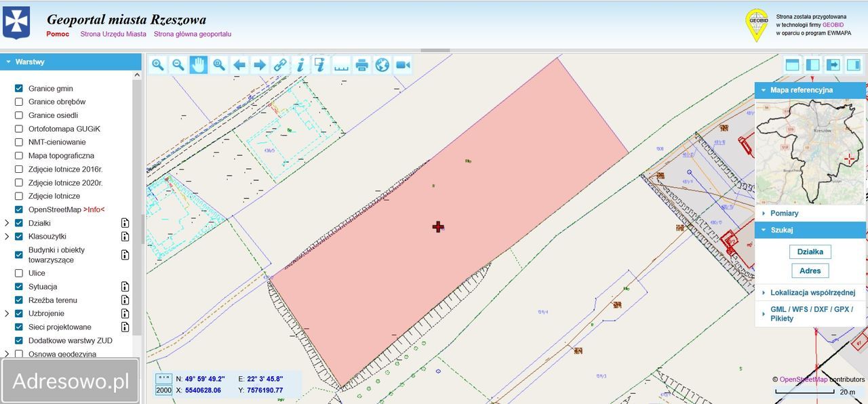Click the degrees coordinate format toggle icon
The width and height of the screenshot is (868, 404).
(163, 379)
